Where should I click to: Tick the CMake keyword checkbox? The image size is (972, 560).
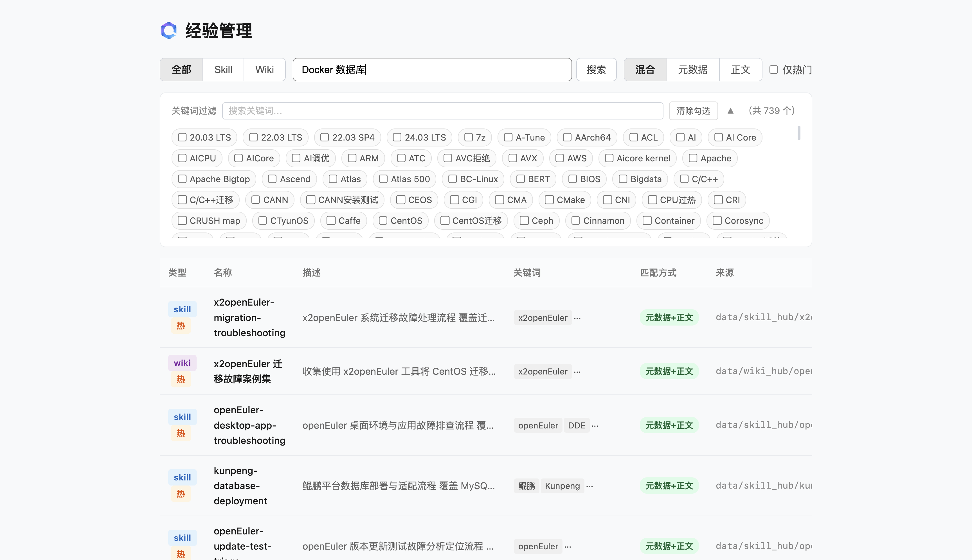coord(550,200)
